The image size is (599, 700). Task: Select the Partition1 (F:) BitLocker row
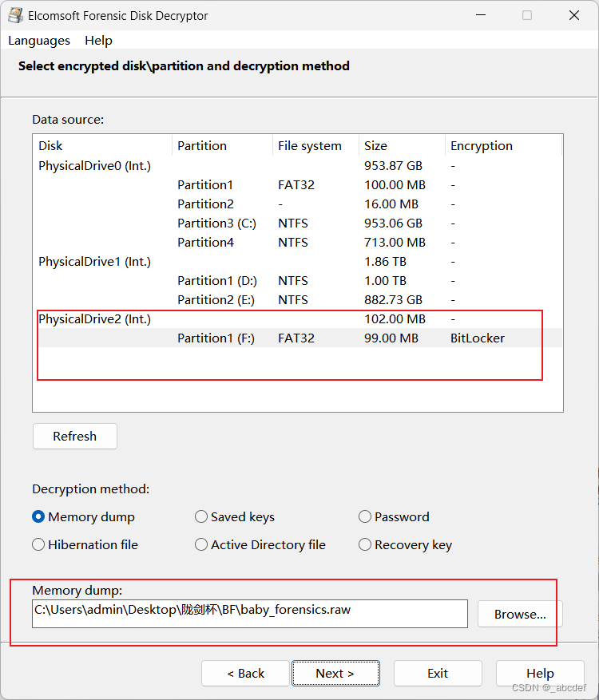tap(297, 338)
